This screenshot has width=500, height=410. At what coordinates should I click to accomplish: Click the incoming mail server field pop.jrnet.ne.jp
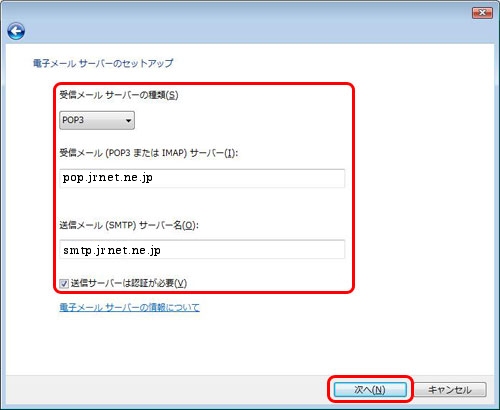click(x=202, y=178)
